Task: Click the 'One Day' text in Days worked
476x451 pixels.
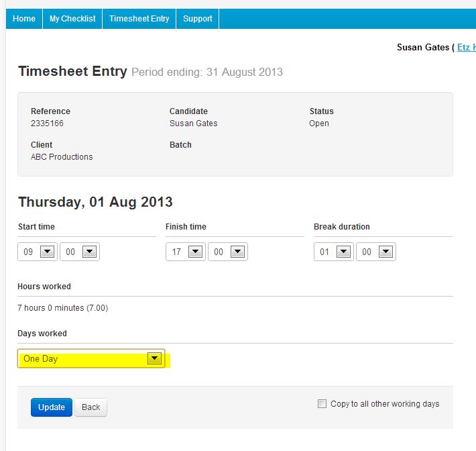Action: (x=41, y=359)
